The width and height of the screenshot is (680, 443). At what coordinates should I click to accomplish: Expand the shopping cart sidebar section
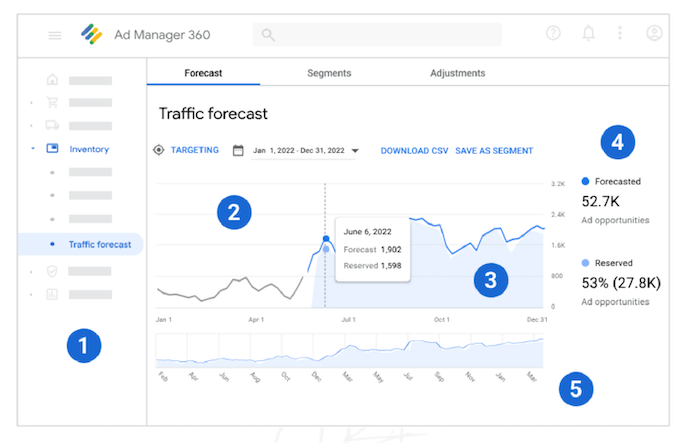click(x=33, y=102)
